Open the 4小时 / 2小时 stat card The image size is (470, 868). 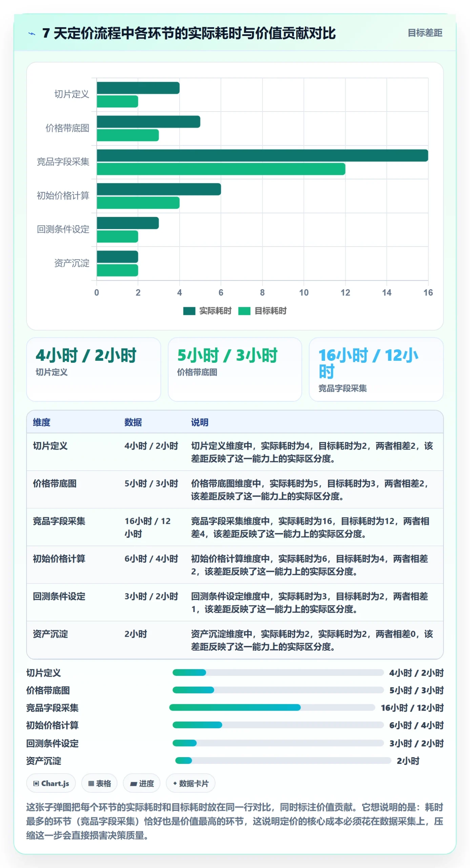(x=94, y=369)
